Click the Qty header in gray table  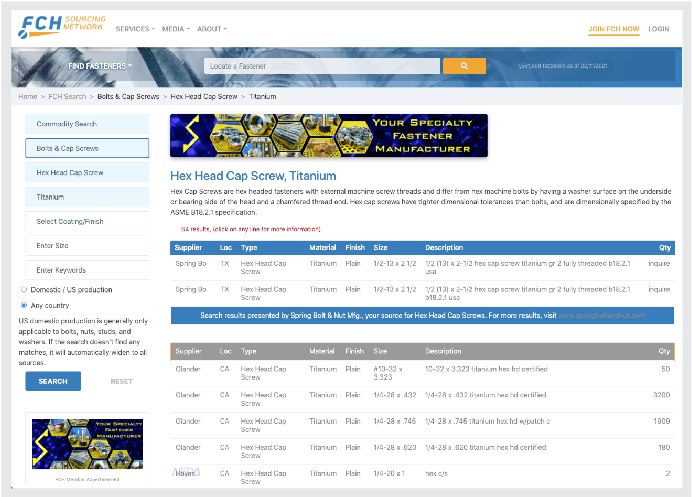coord(664,351)
